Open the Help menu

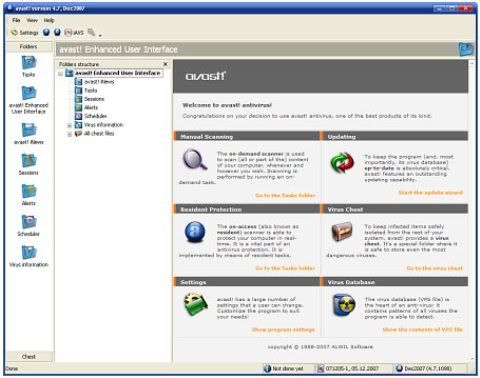pos(49,20)
